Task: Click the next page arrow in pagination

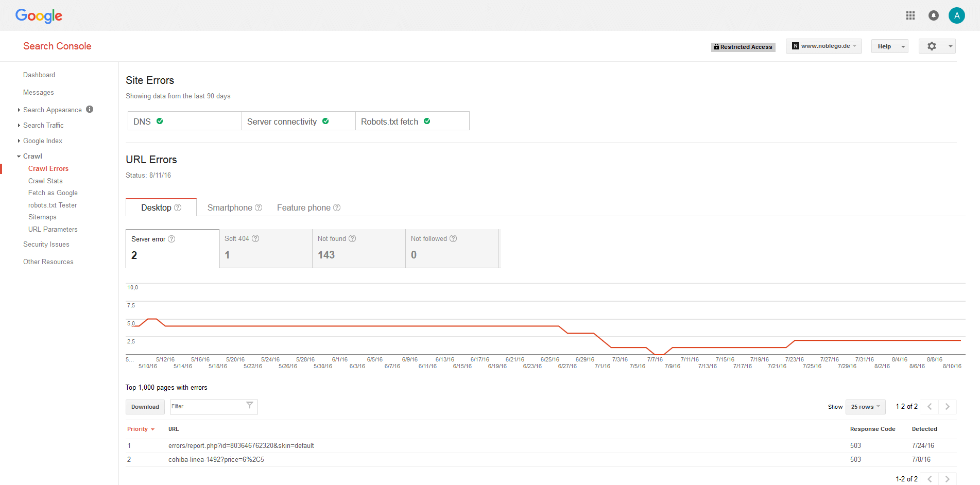Action: 947,406
